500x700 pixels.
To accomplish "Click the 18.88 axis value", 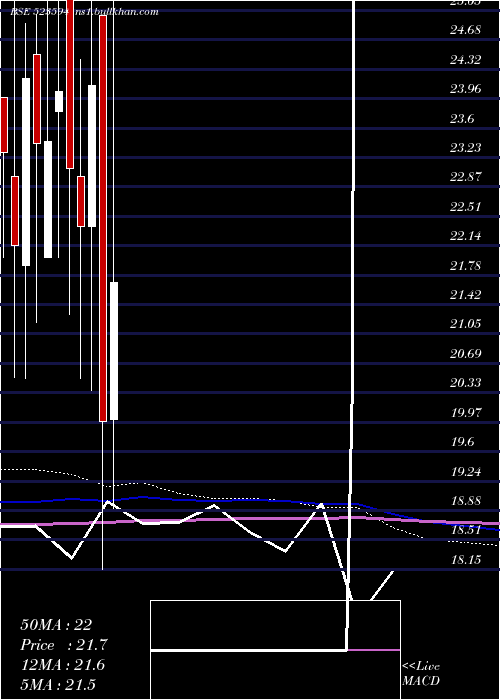I will (466, 500).
